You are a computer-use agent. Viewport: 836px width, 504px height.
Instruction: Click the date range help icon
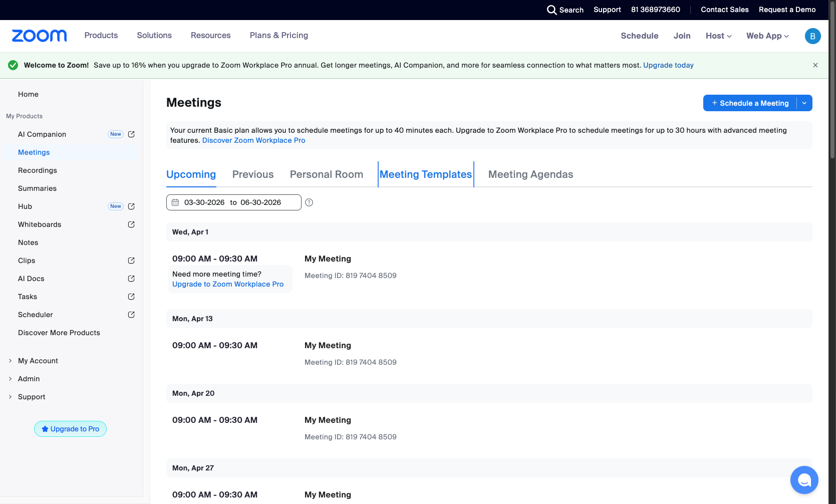(309, 202)
